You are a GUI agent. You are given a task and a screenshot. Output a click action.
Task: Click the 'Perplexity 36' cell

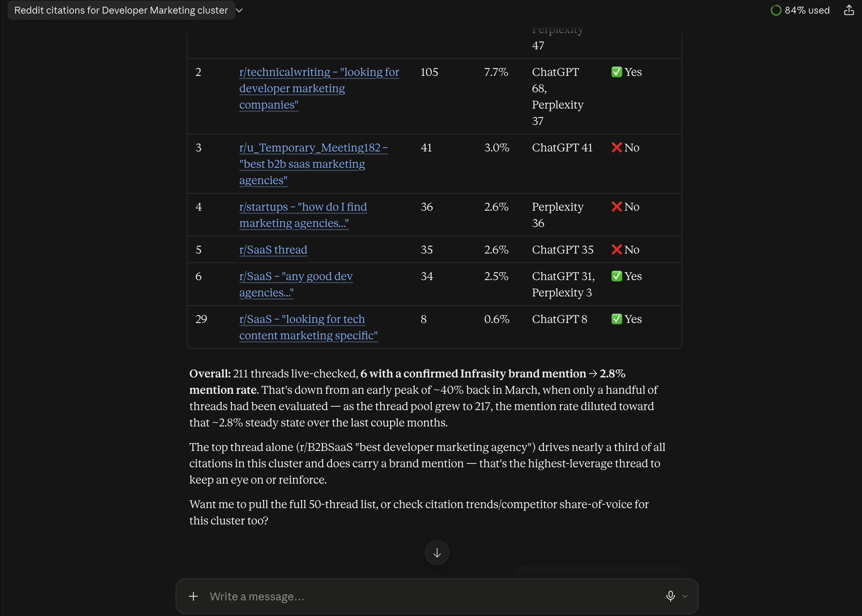[x=557, y=215]
